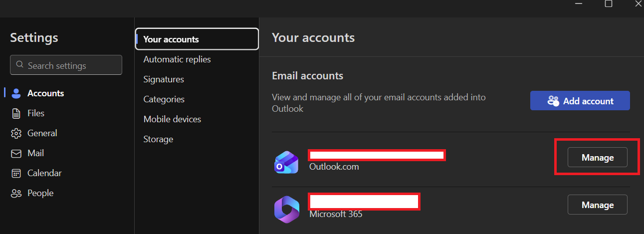Click the View and manage accounts description
Viewport: 644px width, 234px height.
(x=379, y=103)
